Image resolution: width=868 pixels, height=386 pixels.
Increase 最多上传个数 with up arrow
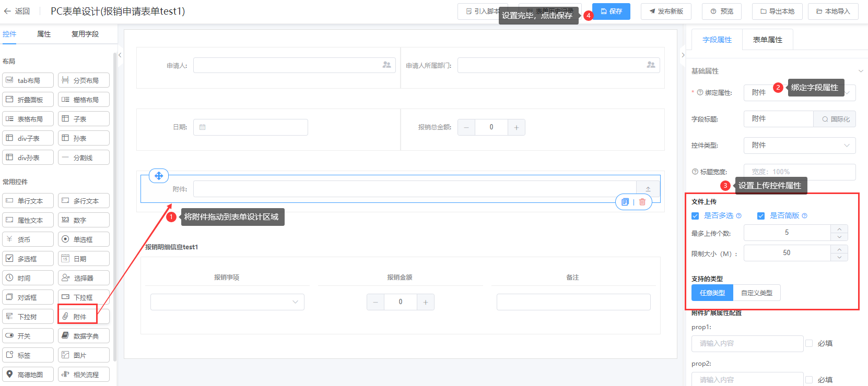pyautogui.click(x=839, y=229)
